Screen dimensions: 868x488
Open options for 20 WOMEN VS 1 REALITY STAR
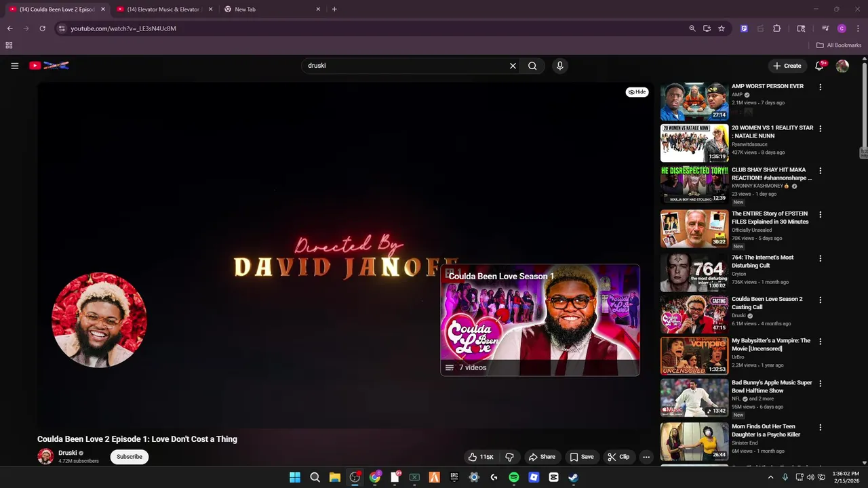[821, 129]
